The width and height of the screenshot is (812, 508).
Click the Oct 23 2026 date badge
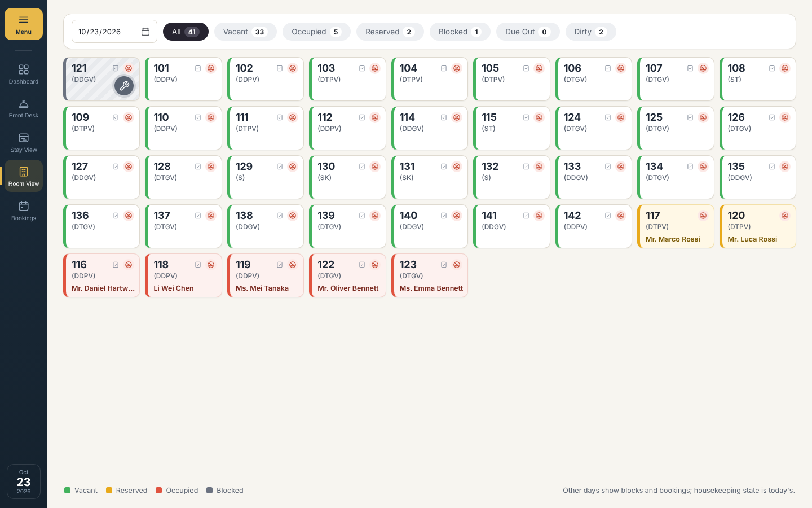[x=24, y=481]
